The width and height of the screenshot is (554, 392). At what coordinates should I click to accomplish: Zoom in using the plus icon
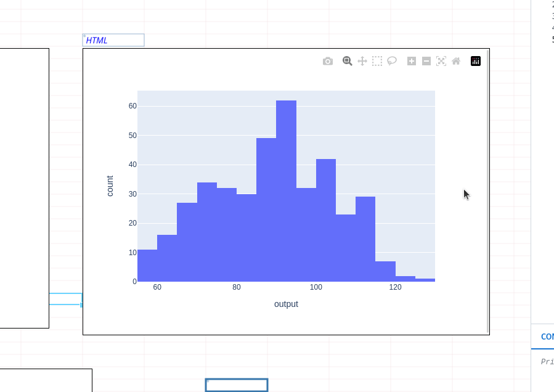pos(412,61)
